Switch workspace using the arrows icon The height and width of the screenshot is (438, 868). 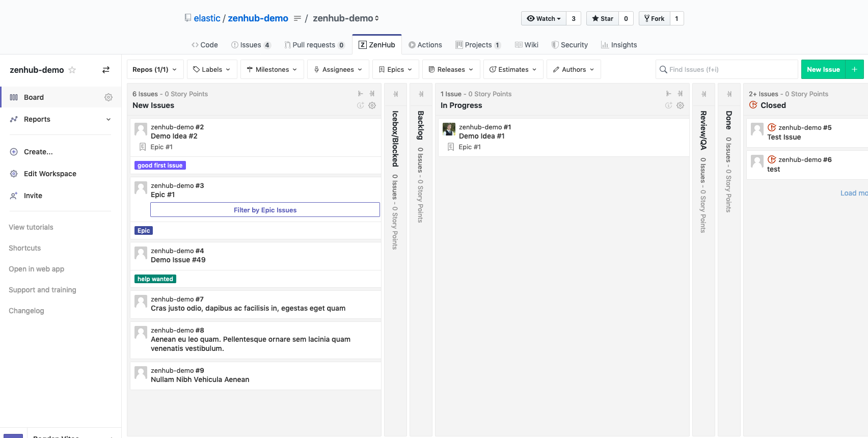(106, 70)
